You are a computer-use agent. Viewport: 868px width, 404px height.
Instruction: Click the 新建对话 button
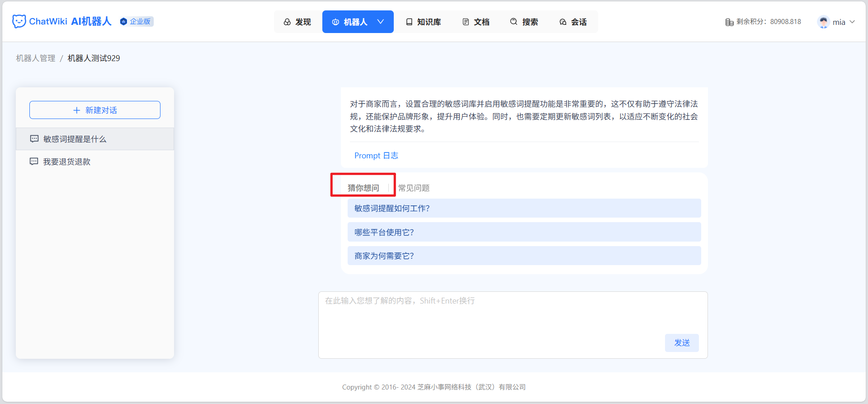(95, 110)
